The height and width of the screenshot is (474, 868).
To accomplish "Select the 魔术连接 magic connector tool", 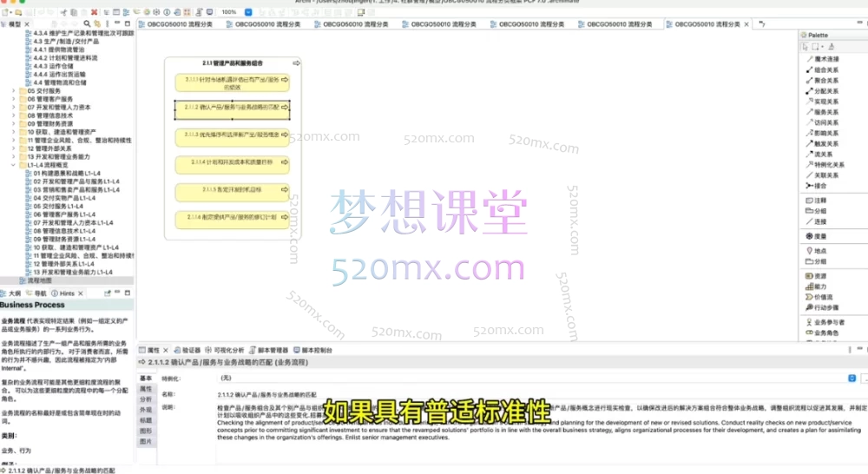I will (x=823, y=59).
